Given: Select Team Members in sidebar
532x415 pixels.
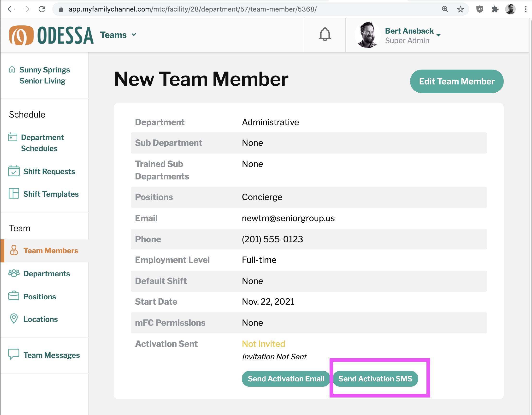Looking at the screenshot, I should 51,251.
